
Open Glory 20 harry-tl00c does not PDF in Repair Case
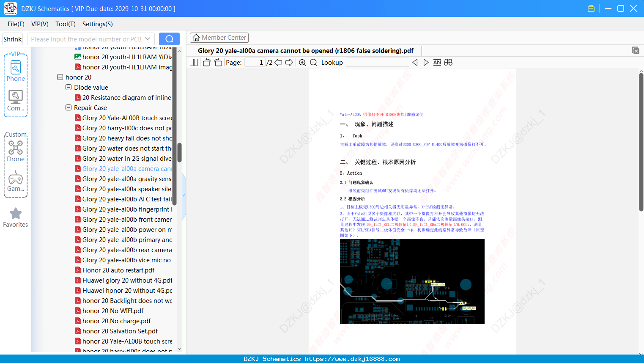123,128
